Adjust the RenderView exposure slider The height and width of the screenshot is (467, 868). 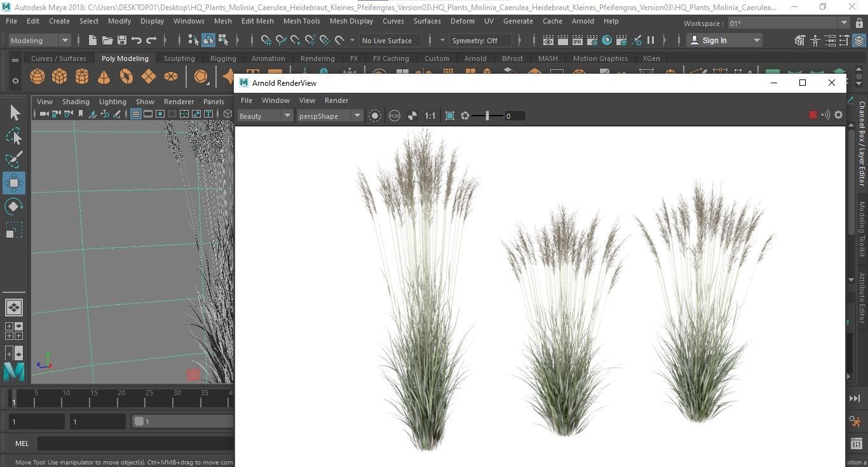[x=488, y=116]
